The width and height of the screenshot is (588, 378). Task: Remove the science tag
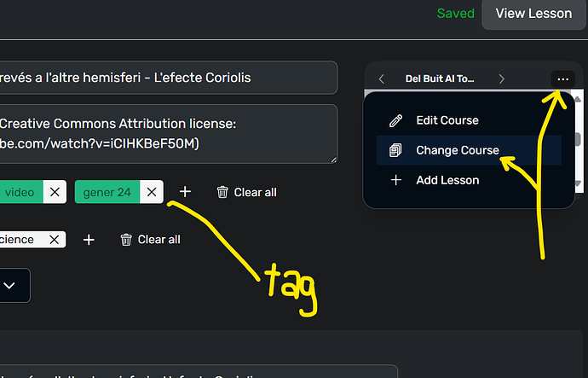point(55,240)
